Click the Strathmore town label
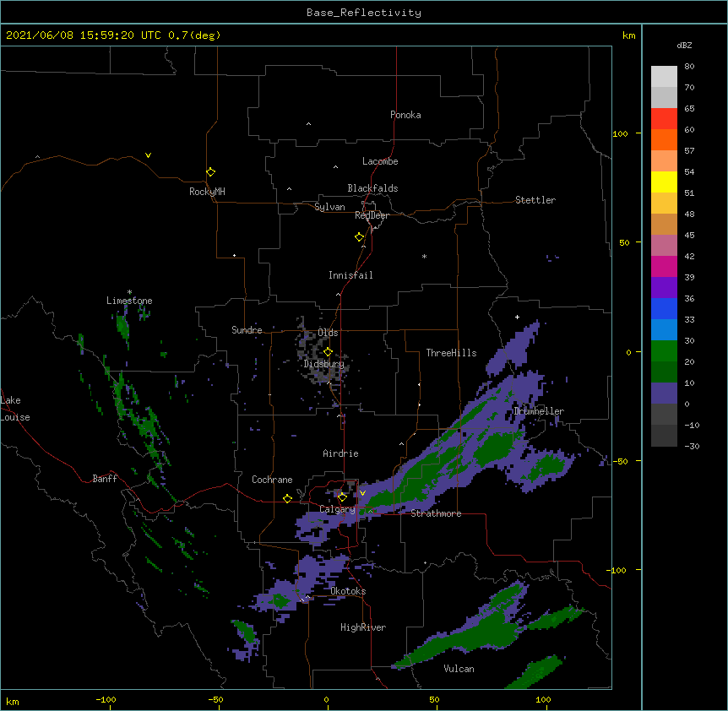Image resolution: width=728 pixels, height=711 pixels. 436,513
